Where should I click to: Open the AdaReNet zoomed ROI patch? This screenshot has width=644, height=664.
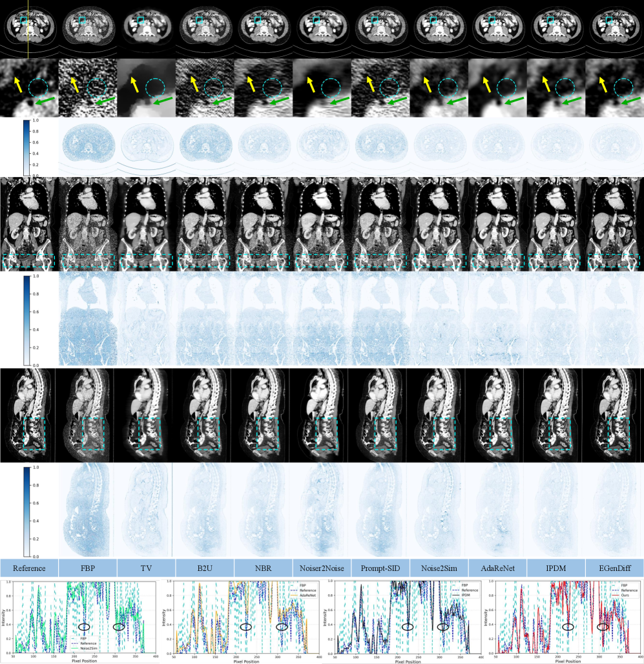[497, 88]
